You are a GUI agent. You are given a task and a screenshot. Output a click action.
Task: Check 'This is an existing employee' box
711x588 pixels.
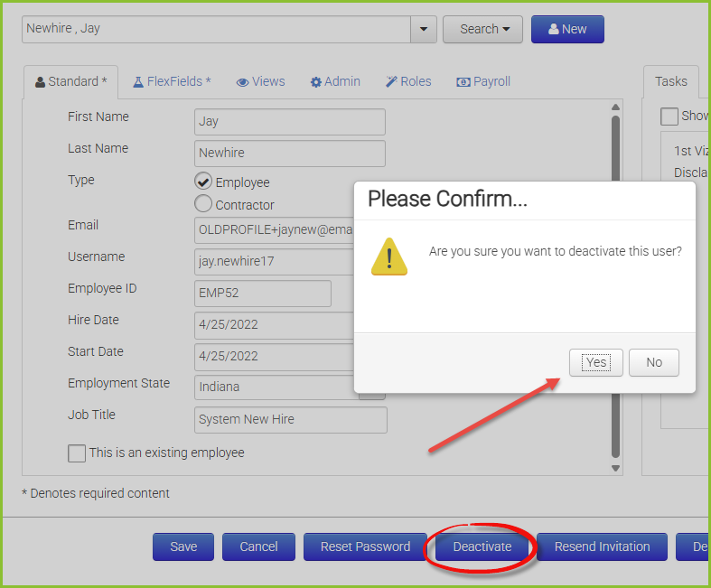tap(77, 453)
